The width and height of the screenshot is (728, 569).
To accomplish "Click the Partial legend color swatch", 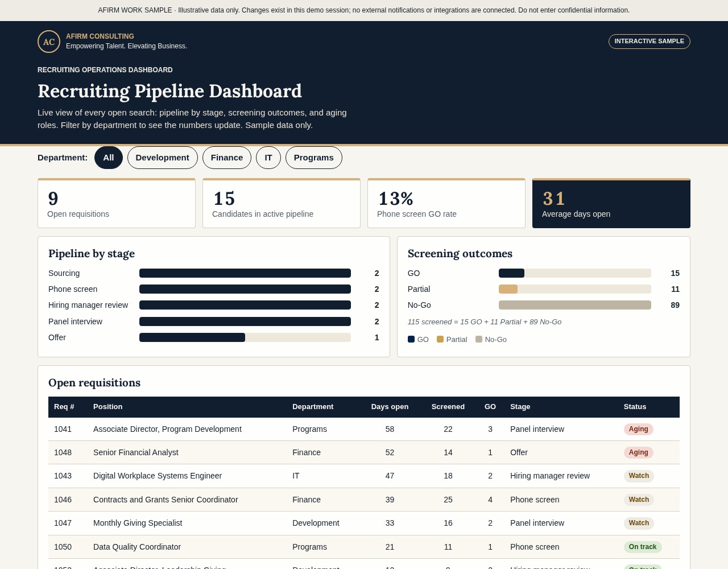I will (440, 339).
